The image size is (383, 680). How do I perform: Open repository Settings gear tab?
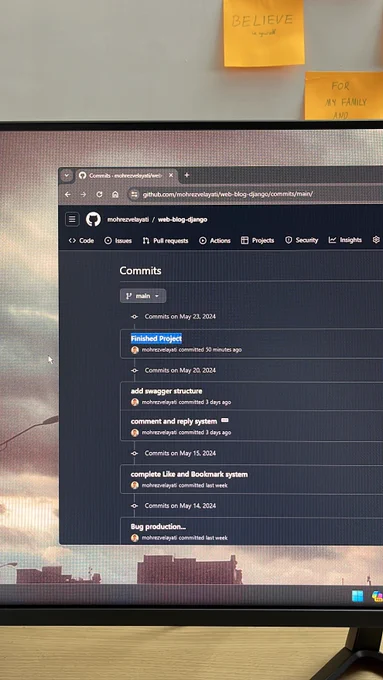click(376, 239)
